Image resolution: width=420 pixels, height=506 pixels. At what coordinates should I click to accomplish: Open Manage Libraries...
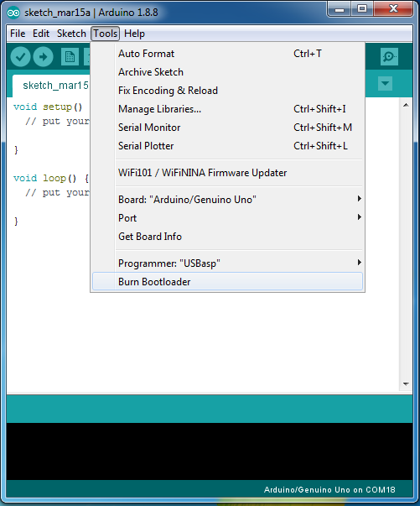[227, 109]
